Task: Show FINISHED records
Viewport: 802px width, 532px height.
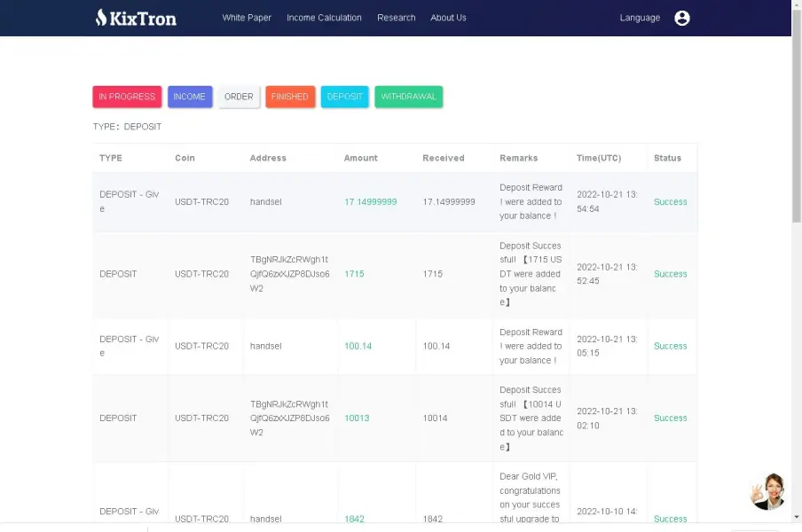Action: 290,97
